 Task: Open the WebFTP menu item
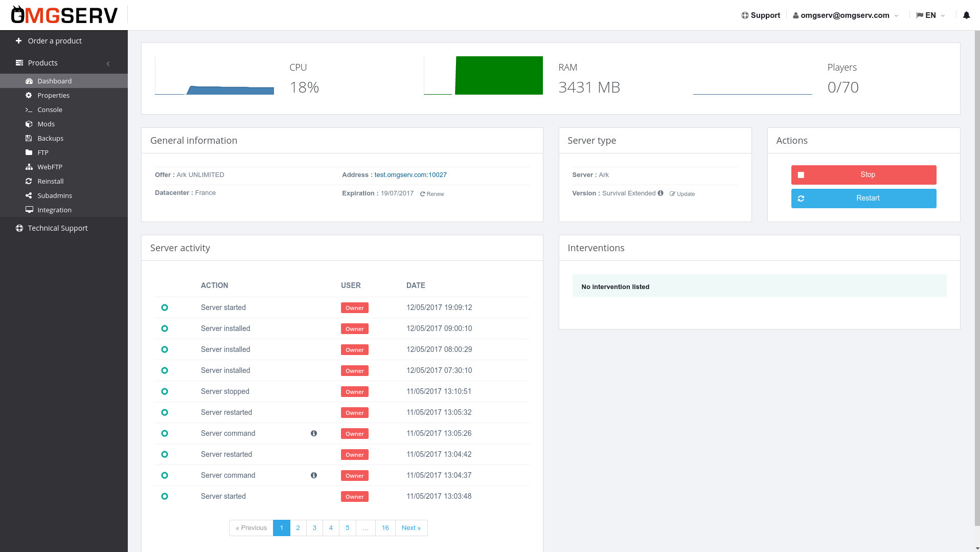(64, 167)
